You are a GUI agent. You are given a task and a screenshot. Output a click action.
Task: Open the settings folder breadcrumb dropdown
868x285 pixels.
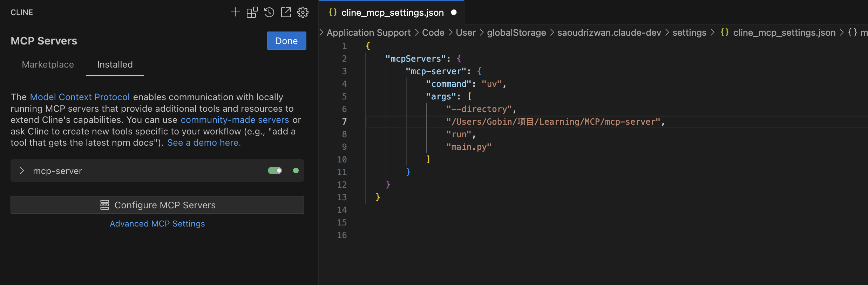689,33
